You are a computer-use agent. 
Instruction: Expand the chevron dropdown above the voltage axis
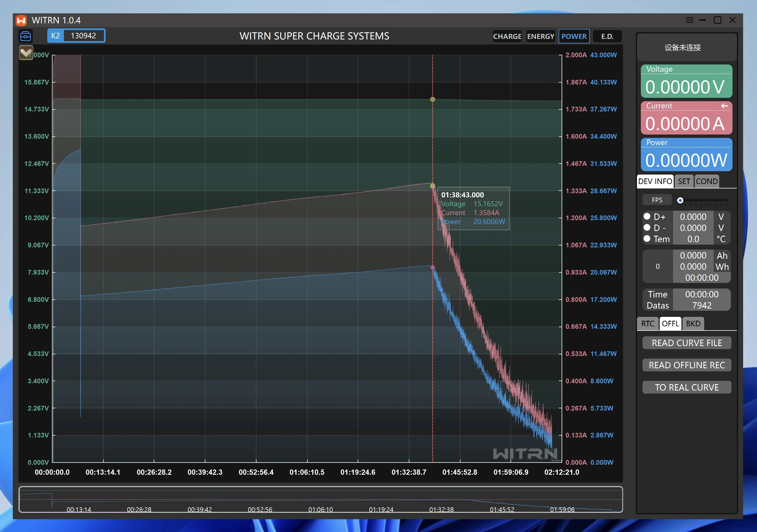[26, 53]
